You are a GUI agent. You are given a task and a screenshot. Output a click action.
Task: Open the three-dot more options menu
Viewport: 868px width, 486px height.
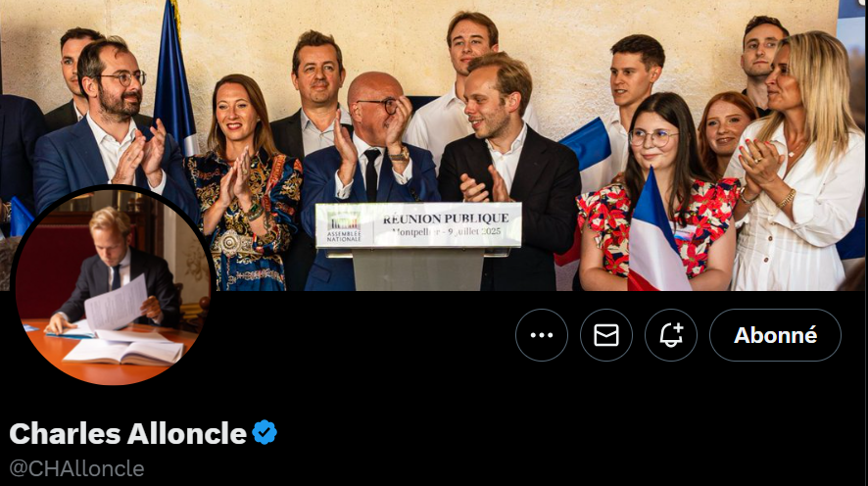[x=542, y=335]
